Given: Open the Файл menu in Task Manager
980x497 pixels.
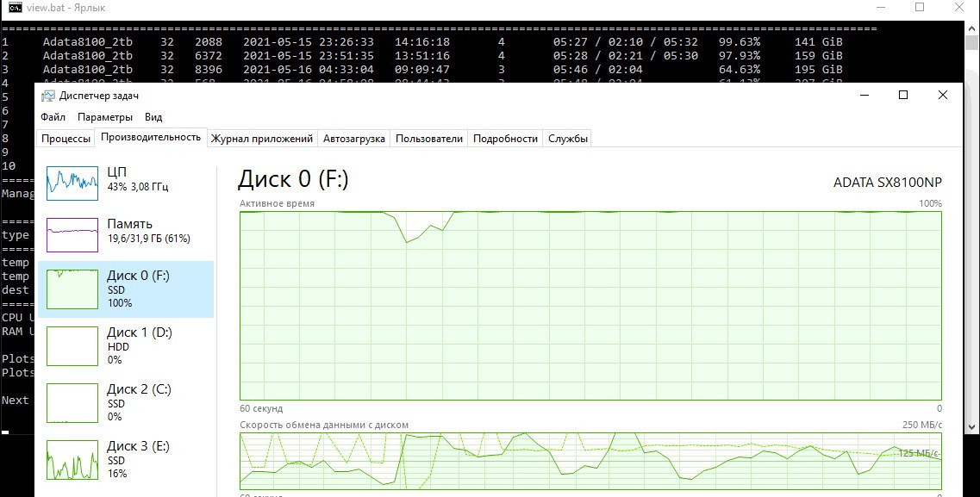Looking at the screenshot, I should (x=53, y=117).
